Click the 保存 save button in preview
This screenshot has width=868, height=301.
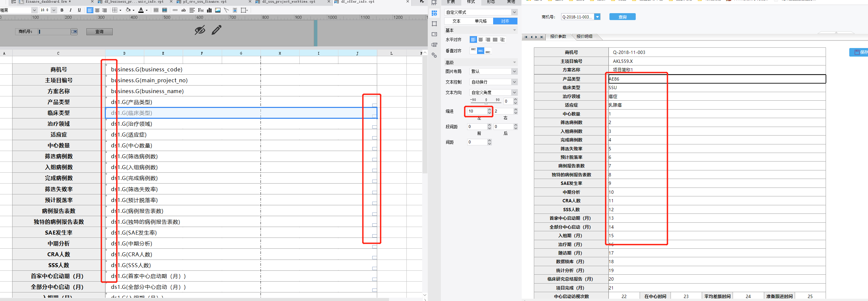(x=859, y=52)
